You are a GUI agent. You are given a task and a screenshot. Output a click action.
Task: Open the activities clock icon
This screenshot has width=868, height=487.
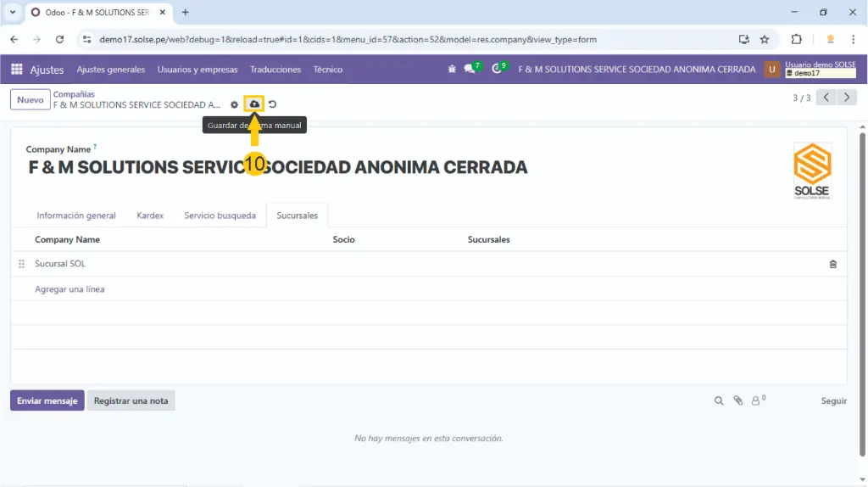(x=498, y=70)
